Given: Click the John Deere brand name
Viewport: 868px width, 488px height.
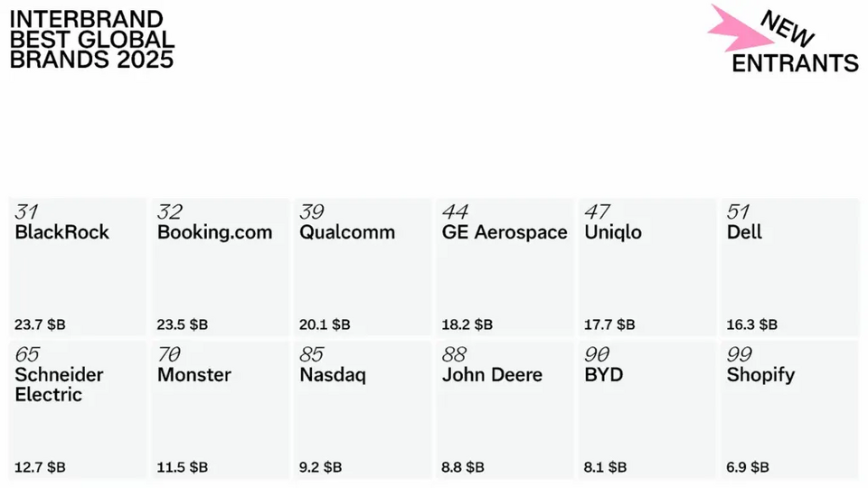Looking at the screenshot, I should tap(492, 375).
